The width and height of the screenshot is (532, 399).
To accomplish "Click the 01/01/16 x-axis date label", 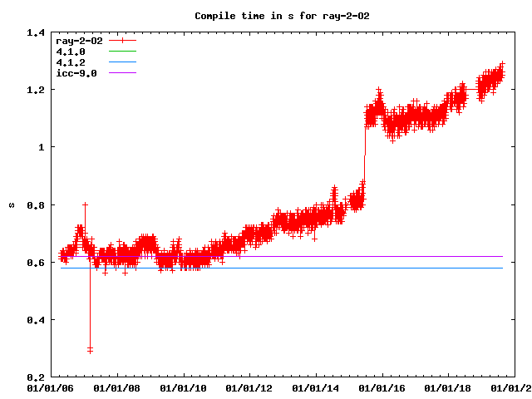I will point(382,387).
